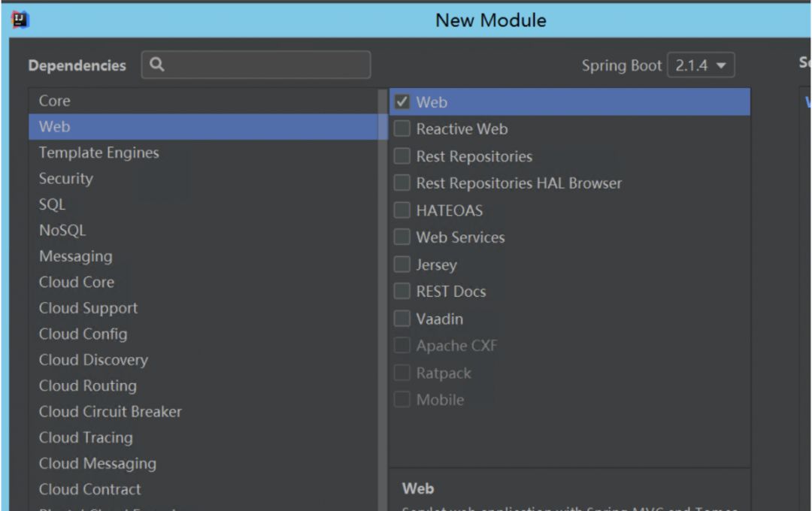Tick the HATEOAS checkbox

click(401, 210)
